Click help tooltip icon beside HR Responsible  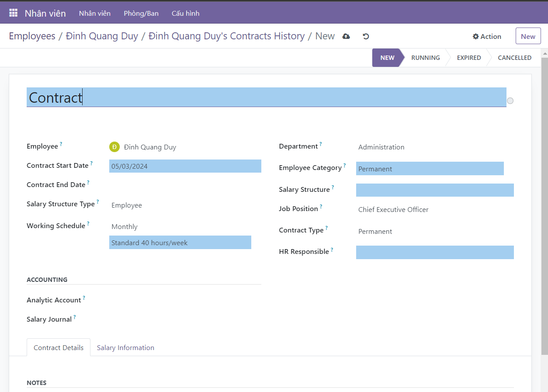332,250
